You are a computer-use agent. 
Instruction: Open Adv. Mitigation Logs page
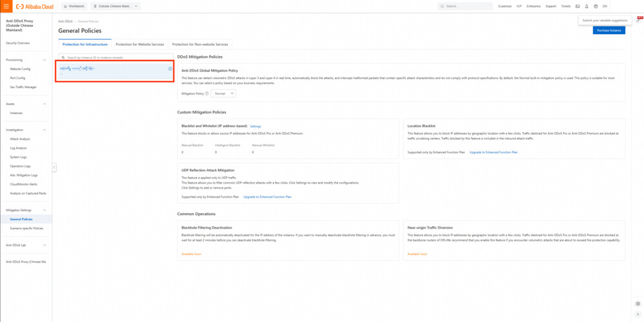[24, 175]
